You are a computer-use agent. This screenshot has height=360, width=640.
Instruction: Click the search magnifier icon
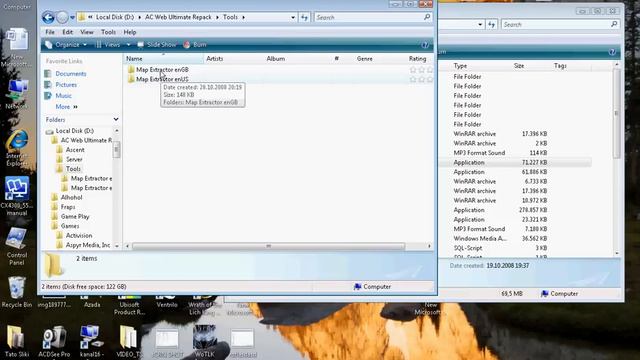[427, 17]
